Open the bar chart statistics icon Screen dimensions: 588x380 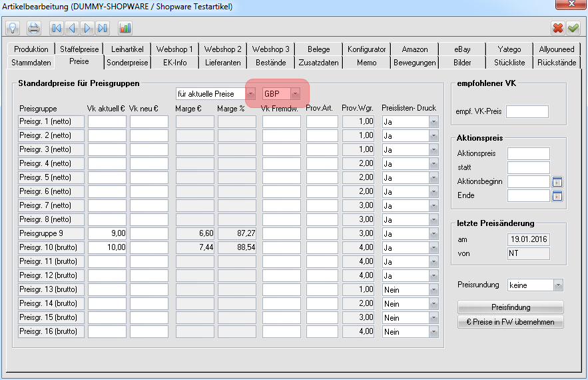(125, 28)
